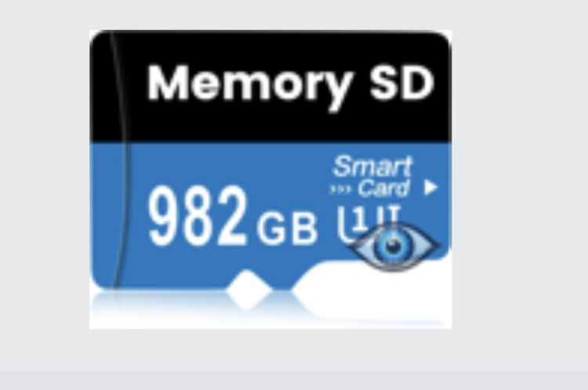The image size is (588, 390).
Task: Click the "SD" letters in the title
Action: coord(401,82)
